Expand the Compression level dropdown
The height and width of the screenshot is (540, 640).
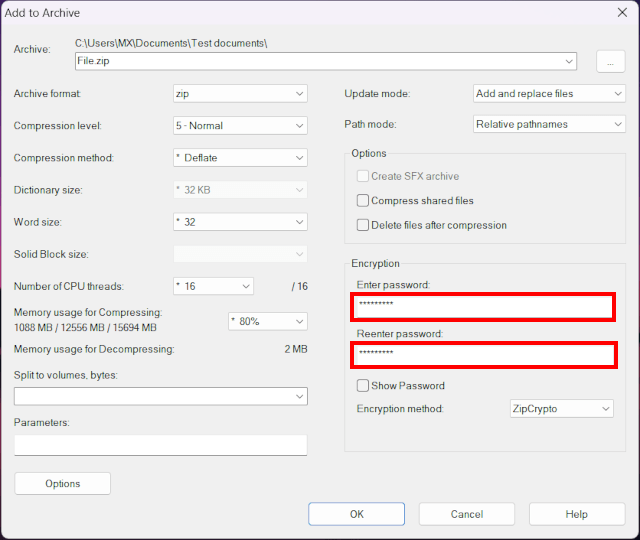click(240, 126)
